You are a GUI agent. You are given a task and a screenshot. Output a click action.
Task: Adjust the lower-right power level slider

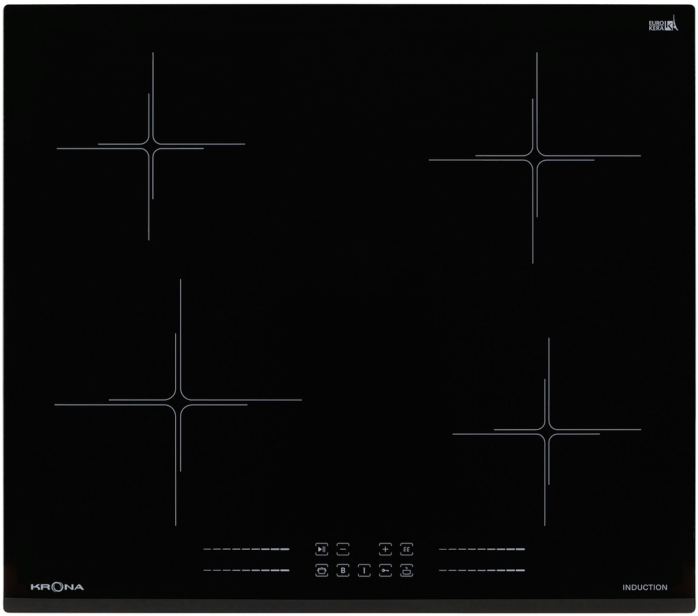(482, 570)
